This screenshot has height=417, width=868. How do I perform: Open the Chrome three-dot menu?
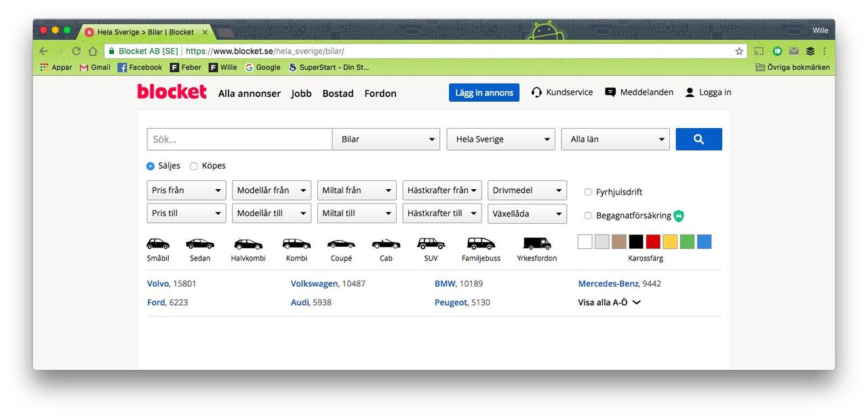pos(825,51)
